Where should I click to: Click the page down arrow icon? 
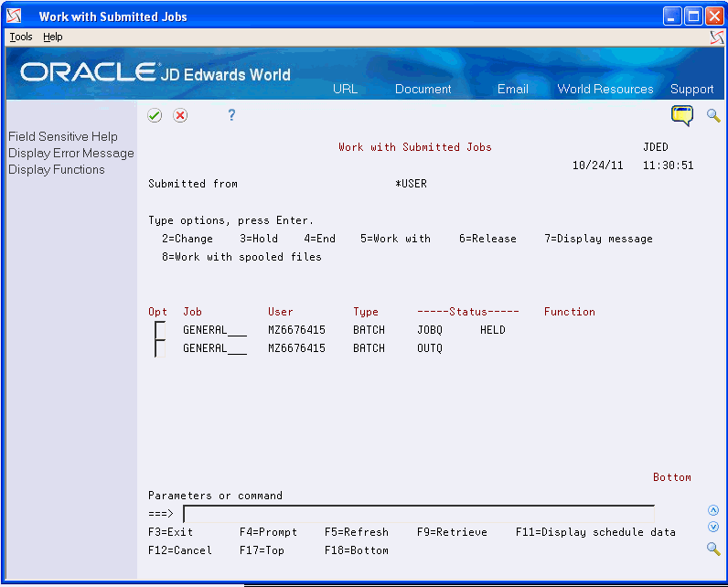click(713, 527)
